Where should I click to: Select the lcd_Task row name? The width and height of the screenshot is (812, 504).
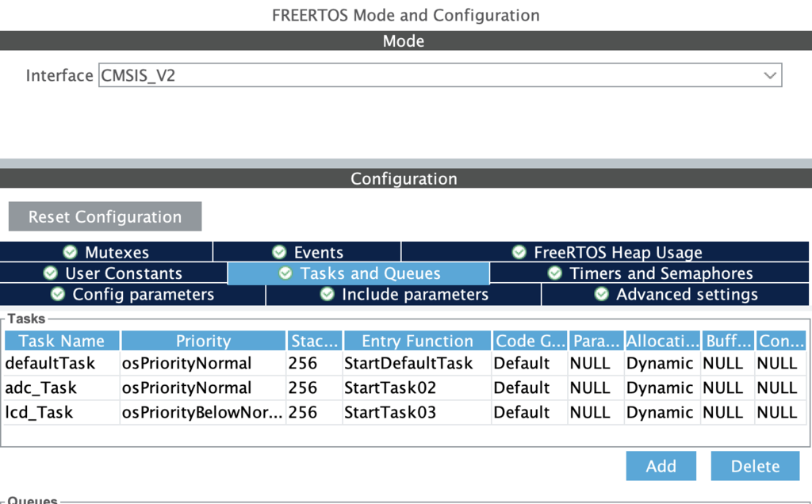coord(39,412)
